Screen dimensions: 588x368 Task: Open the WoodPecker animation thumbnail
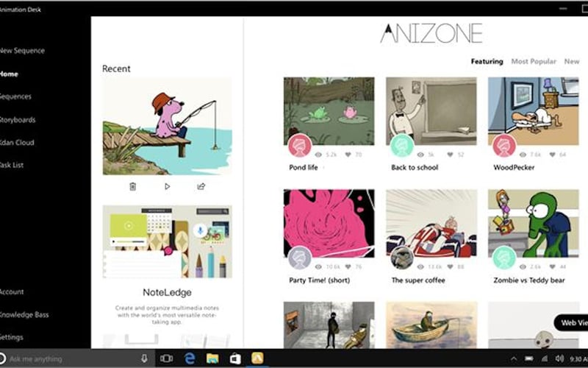[x=534, y=111]
